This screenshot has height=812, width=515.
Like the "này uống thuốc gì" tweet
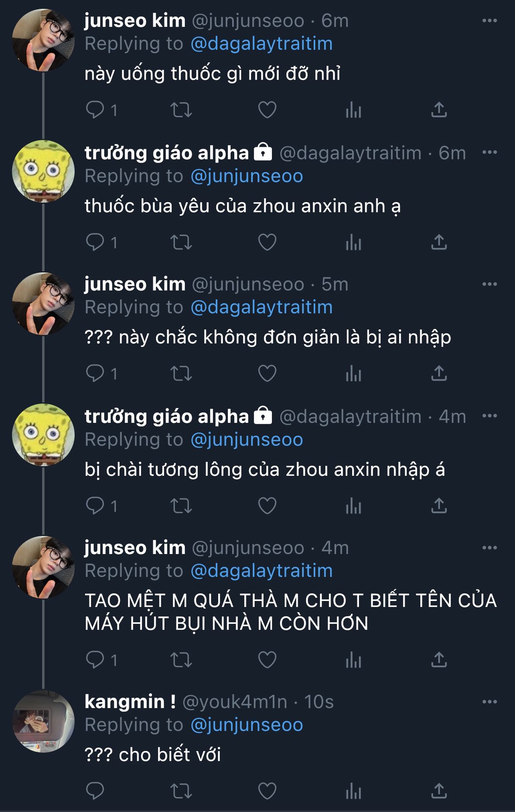(x=267, y=110)
